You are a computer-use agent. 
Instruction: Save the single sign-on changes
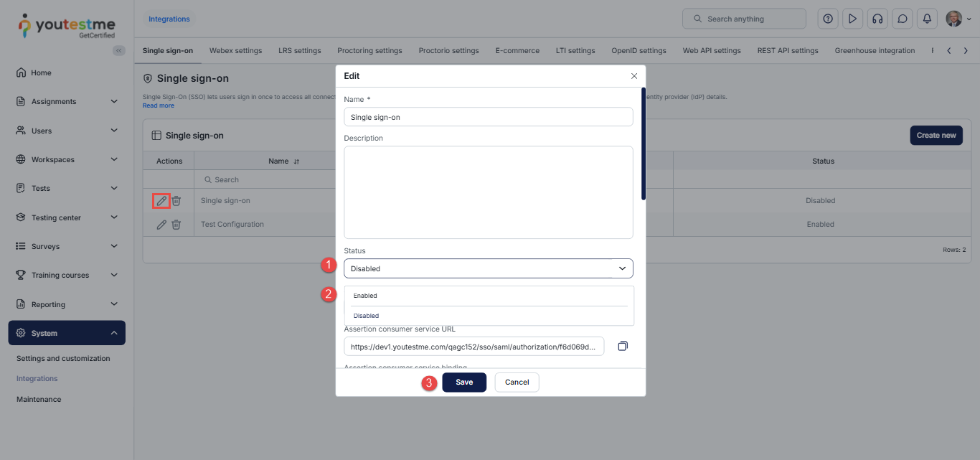[463, 382]
